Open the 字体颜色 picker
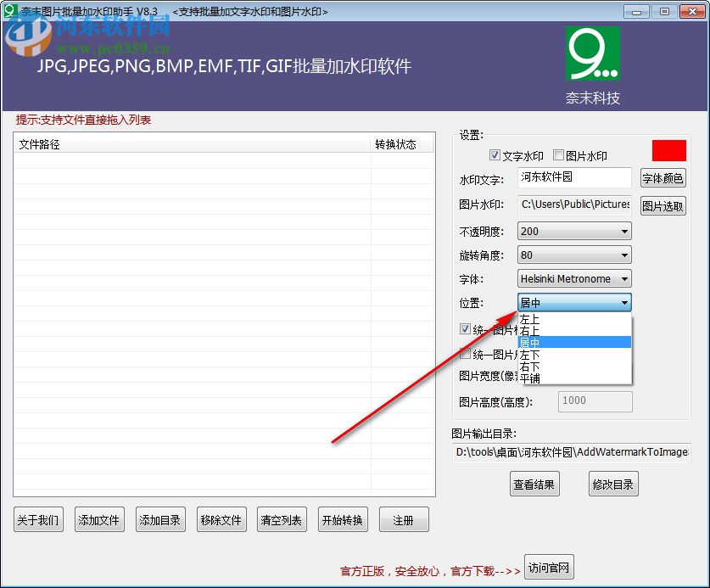 tap(662, 177)
